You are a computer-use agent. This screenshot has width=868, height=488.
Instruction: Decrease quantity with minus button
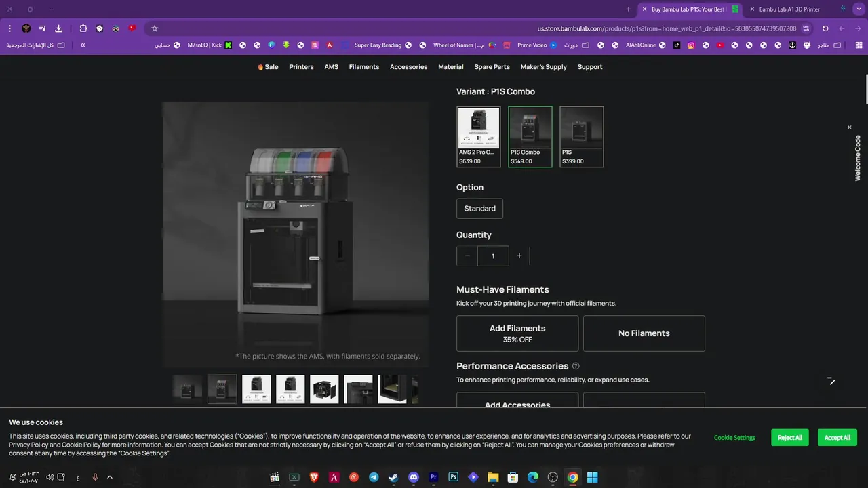pos(467,256)
